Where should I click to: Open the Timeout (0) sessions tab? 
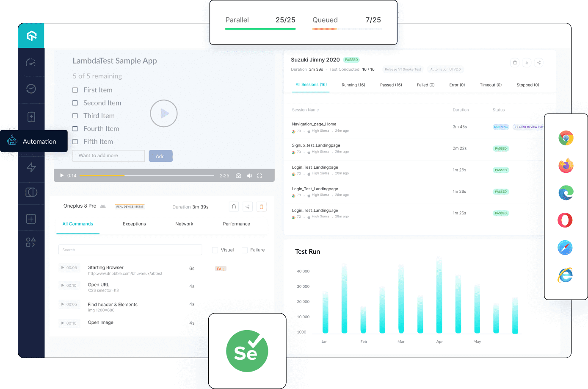pos(491,85)
